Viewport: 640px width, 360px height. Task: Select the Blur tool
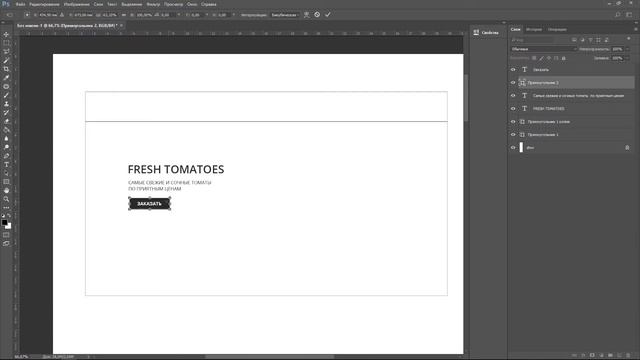coord(6,138)
